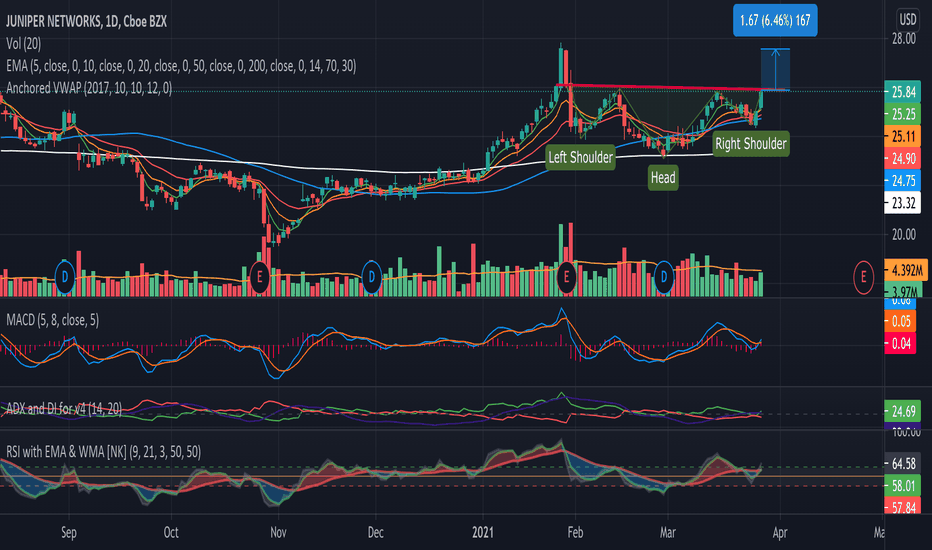Click the upcoming earnings marker after April
This screenshot has height=550, width=932.
pos(863,276)
